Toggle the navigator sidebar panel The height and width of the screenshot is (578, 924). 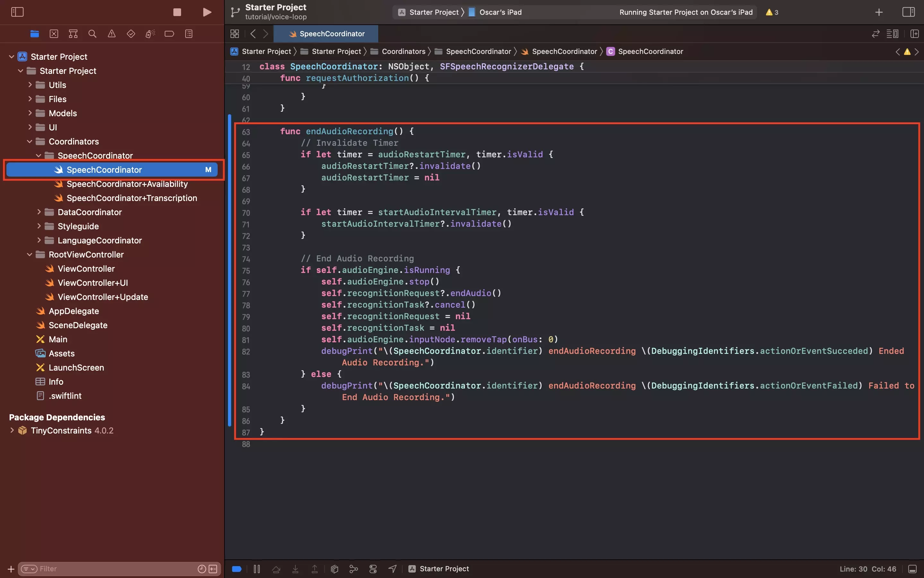pyautogui.click(x=17, y=12)
